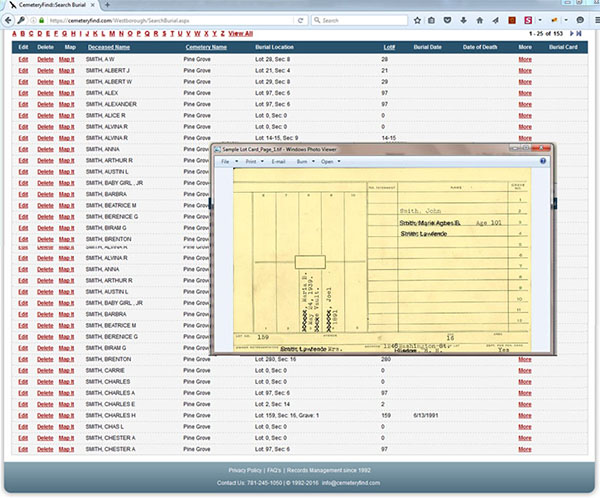Open Photo Viewer help question-mark icon
The height and width of the screenshot is (498, 600).
543,161
